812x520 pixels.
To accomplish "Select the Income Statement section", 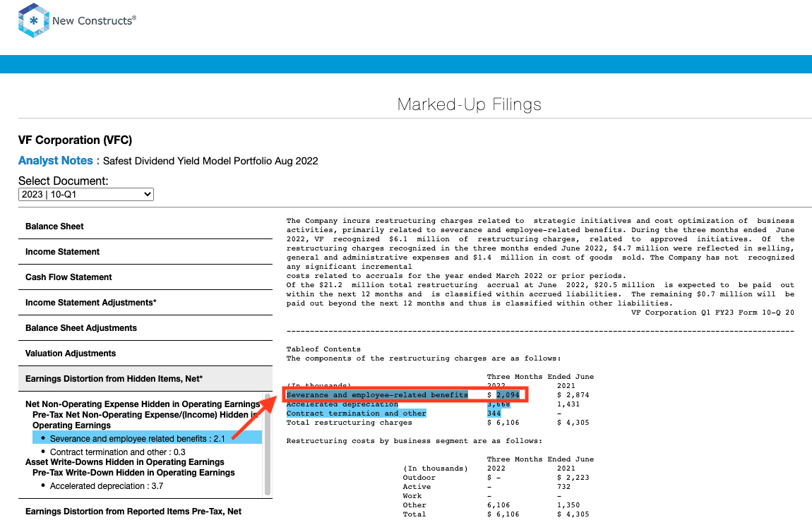I will (x=145, y=251).
